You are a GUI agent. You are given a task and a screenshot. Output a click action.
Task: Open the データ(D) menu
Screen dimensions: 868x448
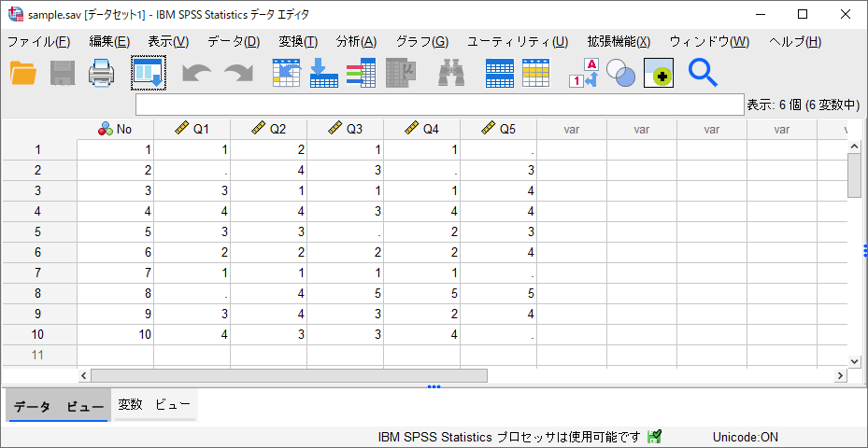(234, 41)
